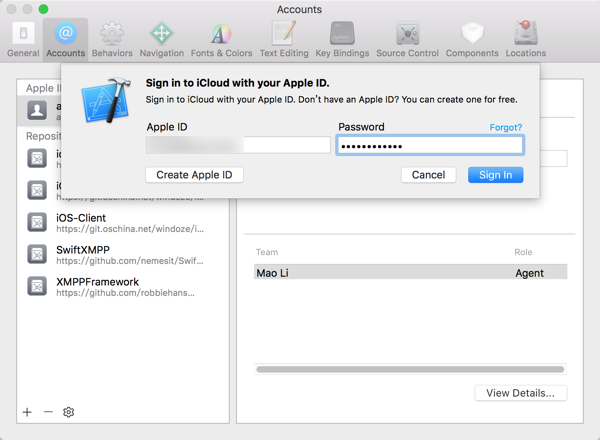The height and width of the screenshot is (440, 600).
Task: Click the blue Sign In button
Action: (x=496, y=175)
